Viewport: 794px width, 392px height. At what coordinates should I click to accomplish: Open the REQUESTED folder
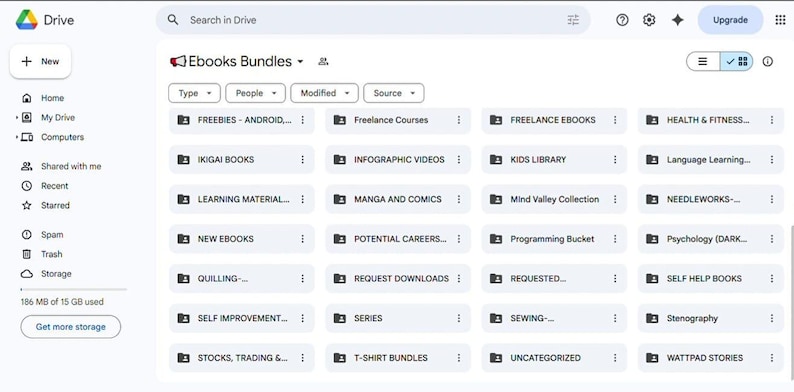(x=554, y=279)
